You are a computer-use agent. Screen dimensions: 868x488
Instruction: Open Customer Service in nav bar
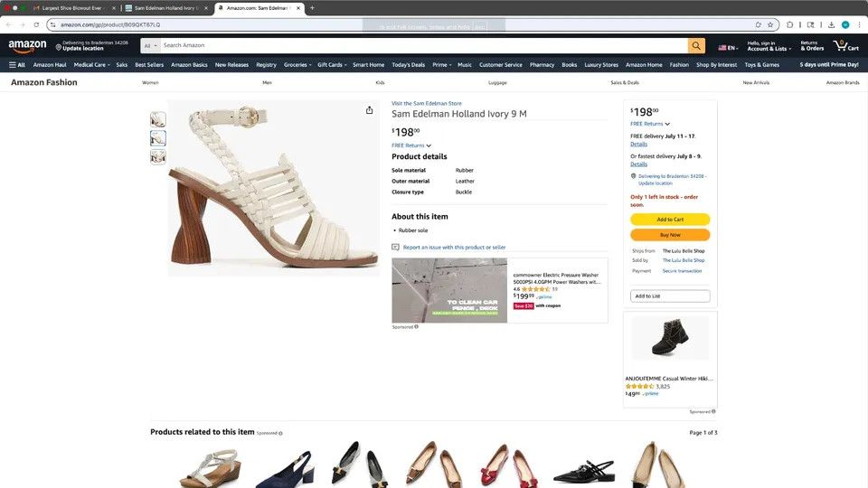tap(500, 65)
